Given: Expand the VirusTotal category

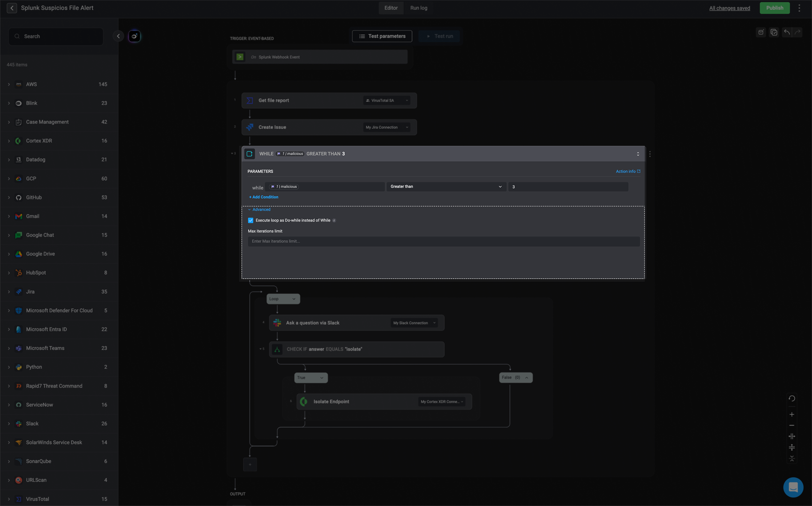Looking at the screenshot, I should click(8, 499).
